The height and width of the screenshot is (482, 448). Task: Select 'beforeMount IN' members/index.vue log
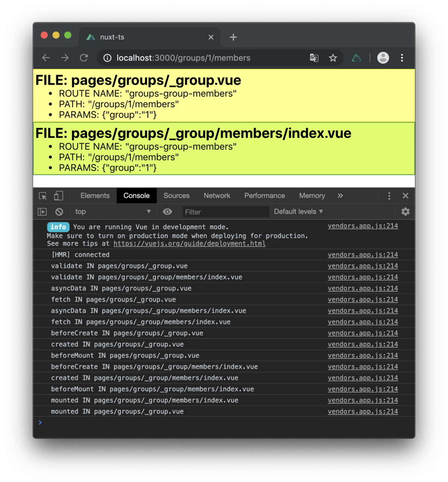tap(224, 389)
